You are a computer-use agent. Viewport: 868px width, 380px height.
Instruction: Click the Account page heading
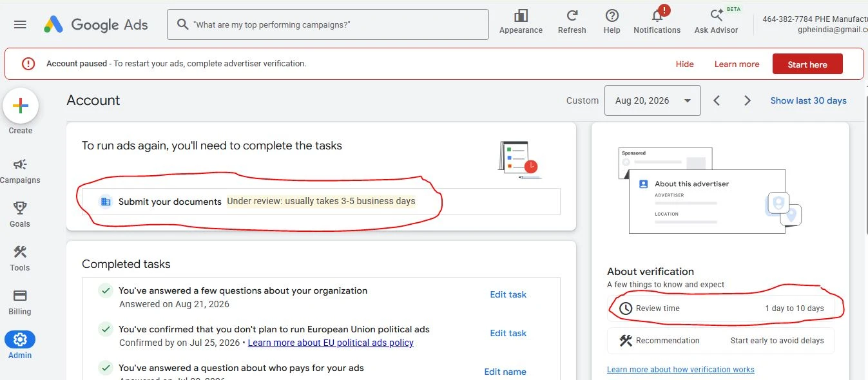[x=93, y=100]
